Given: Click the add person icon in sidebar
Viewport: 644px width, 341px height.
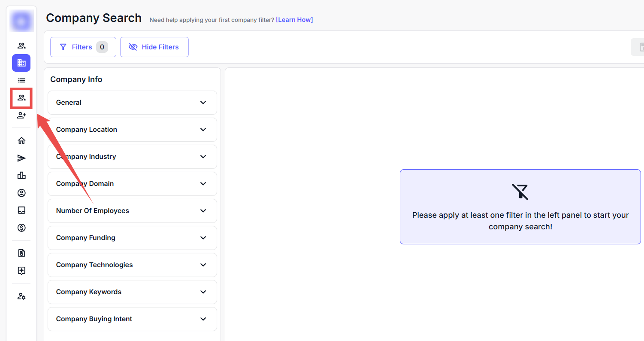Looking at the screenshot, I should 21,116.
